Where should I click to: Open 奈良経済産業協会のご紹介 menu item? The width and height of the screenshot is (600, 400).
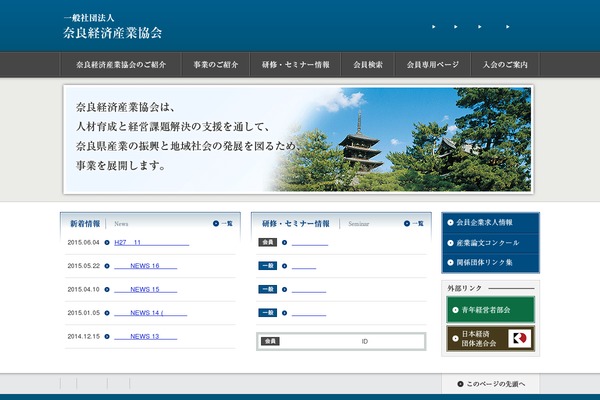[x=121, y=65]
